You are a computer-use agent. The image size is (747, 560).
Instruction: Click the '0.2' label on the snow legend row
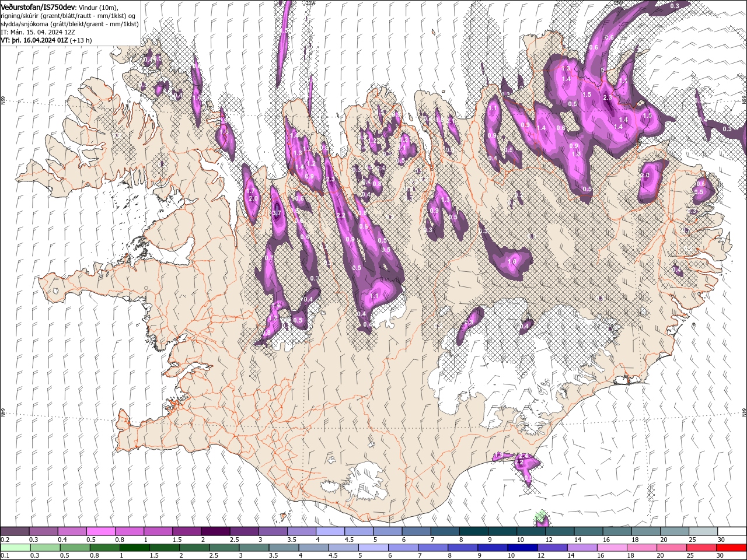tap(5, 540)
